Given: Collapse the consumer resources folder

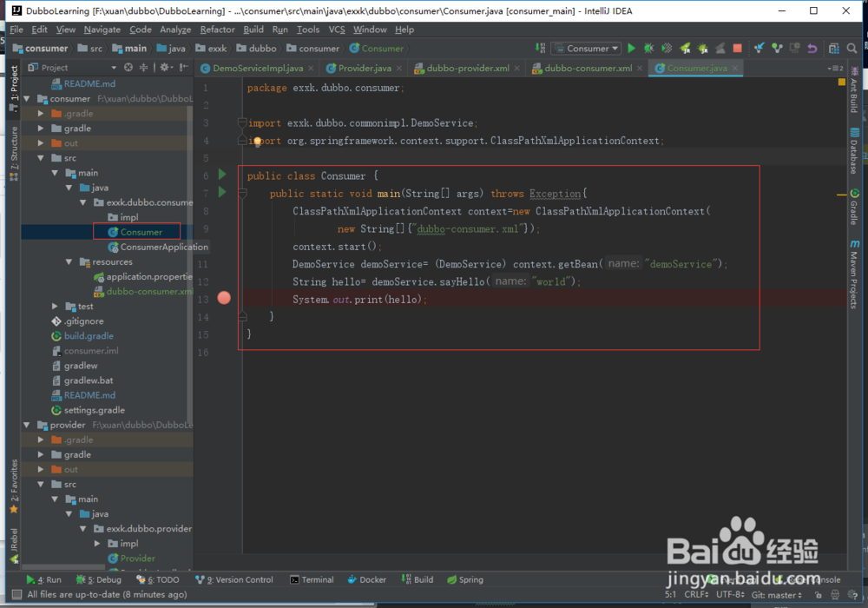Looking at the screenshot, I should point(69,262).
